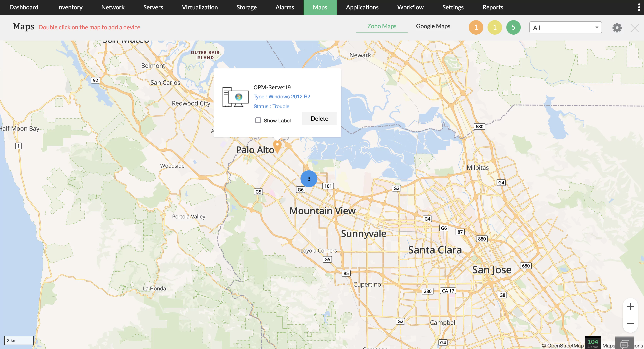
Task: Click the blue cluster marker labeled 3
Action: click(x=309, y=179)
